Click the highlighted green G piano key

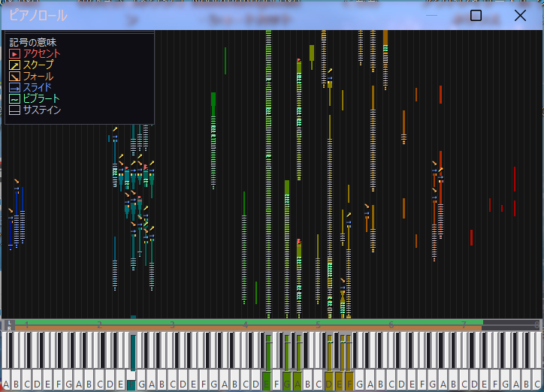click(x=287, y=381)
